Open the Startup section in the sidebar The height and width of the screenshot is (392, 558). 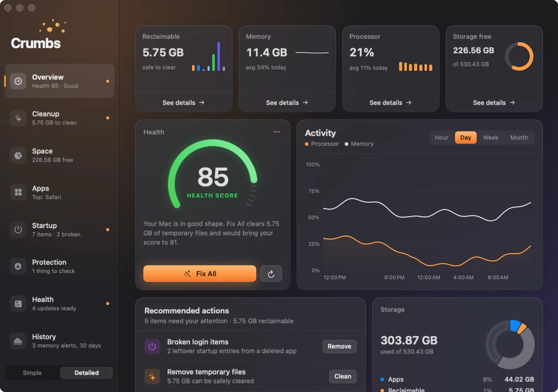59,229
